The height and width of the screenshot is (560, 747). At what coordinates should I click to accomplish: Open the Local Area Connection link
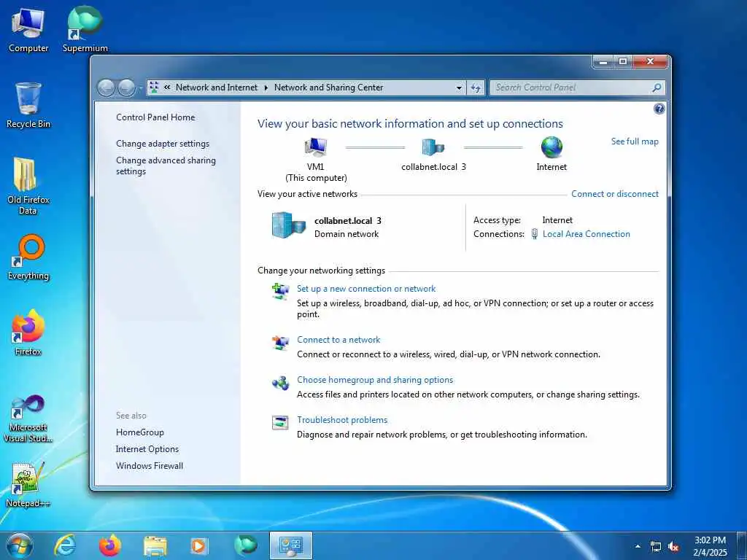(587, 234)
